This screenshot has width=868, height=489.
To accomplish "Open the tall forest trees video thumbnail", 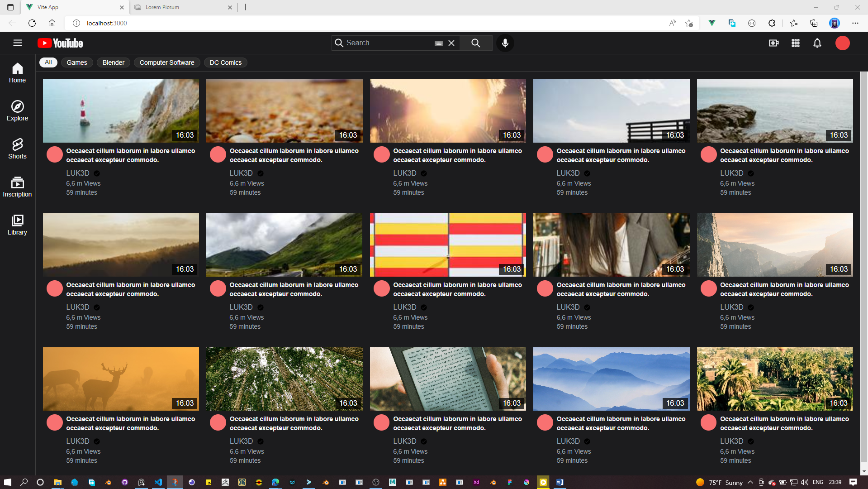I will pos(285,379).
